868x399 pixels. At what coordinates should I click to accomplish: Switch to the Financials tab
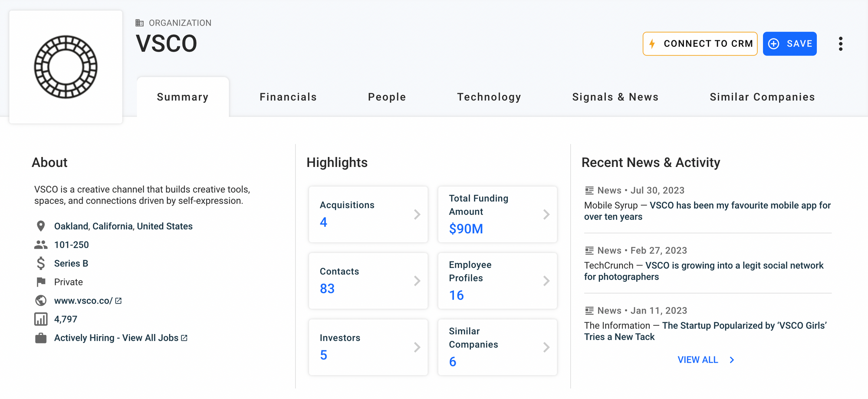tap(288, 97)
